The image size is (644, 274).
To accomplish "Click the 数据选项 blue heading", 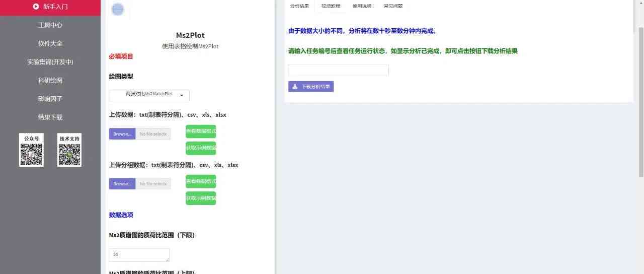I will click(121, 215).
